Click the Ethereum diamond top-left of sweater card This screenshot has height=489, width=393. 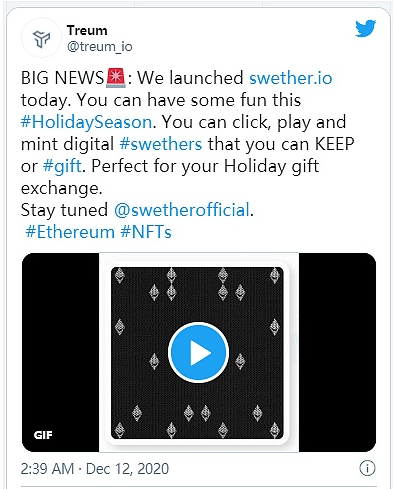pos(120,276)
